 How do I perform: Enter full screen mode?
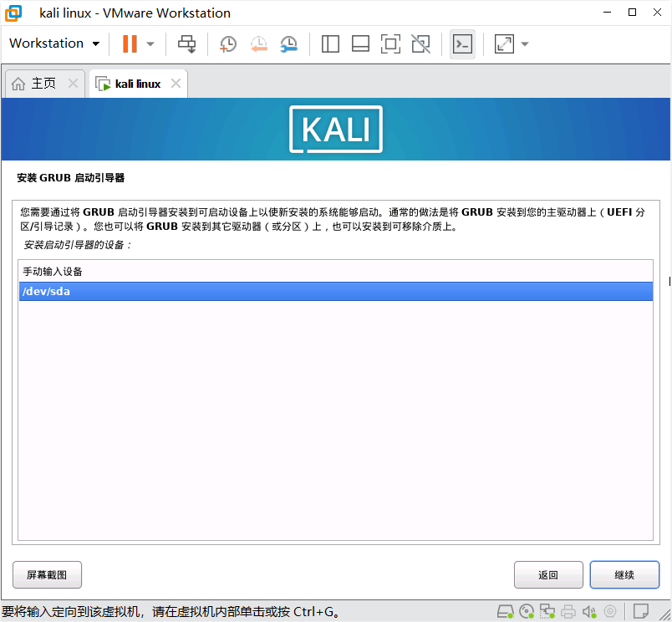(x=390, y=43)
